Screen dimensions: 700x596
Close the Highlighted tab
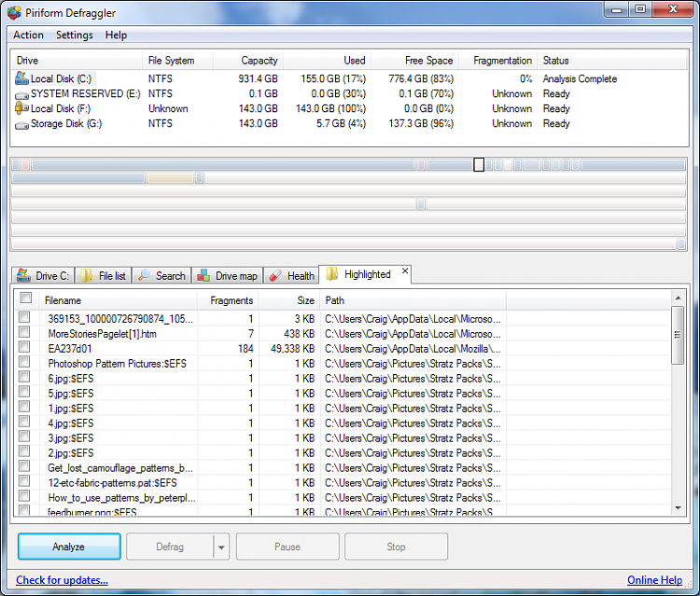point(405,270)
